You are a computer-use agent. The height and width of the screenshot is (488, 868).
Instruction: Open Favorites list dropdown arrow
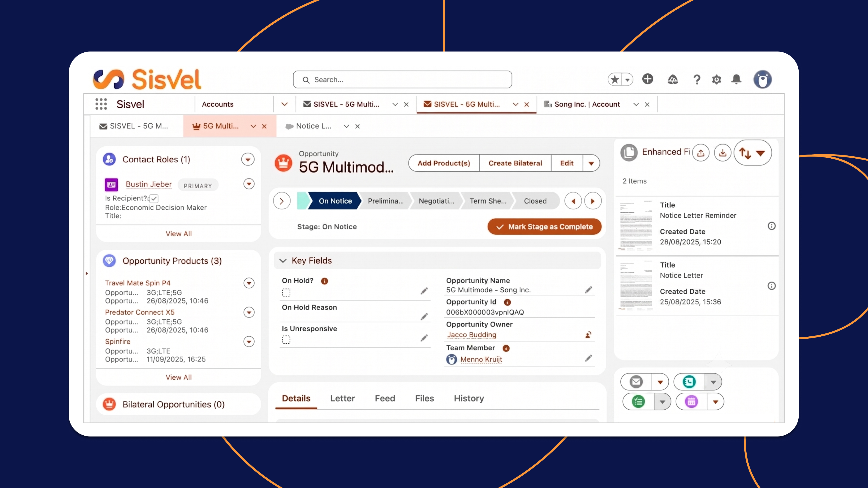pyautogui.click(x=627, y=80)
